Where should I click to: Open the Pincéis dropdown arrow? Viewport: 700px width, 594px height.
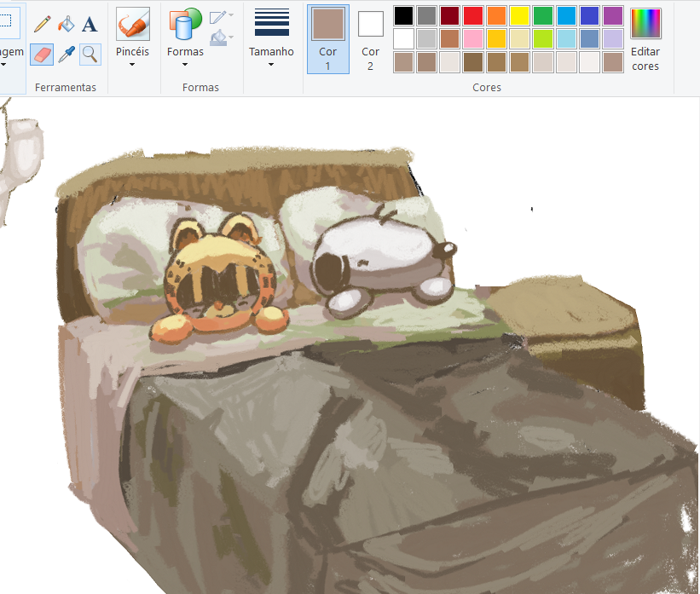pos(132,65)
